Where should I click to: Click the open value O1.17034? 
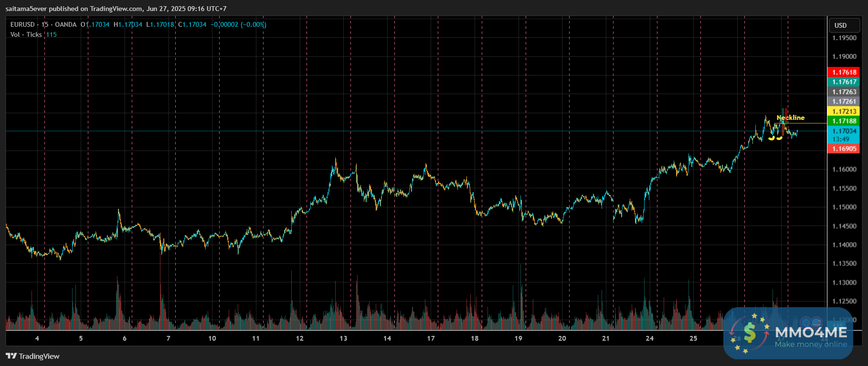click(x=95, y=24)
